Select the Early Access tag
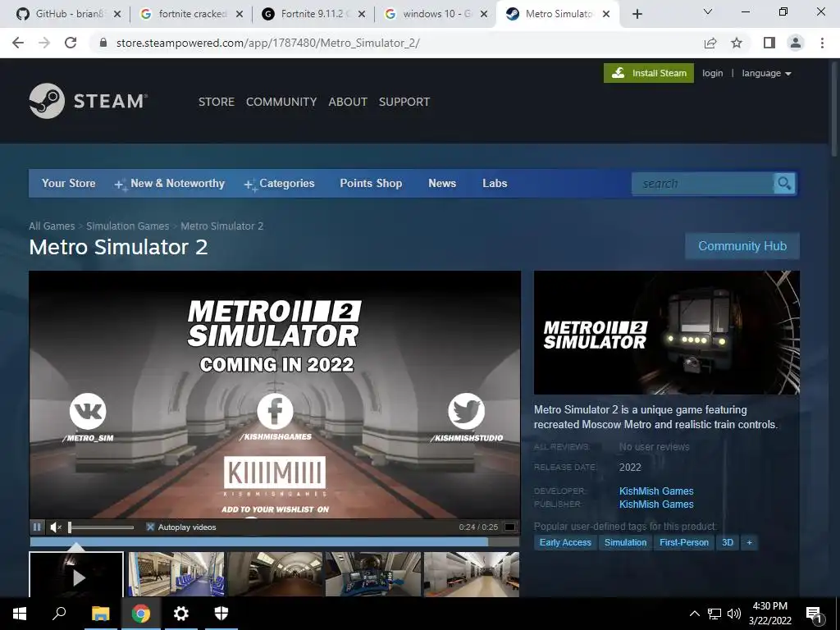 [565, 543]
